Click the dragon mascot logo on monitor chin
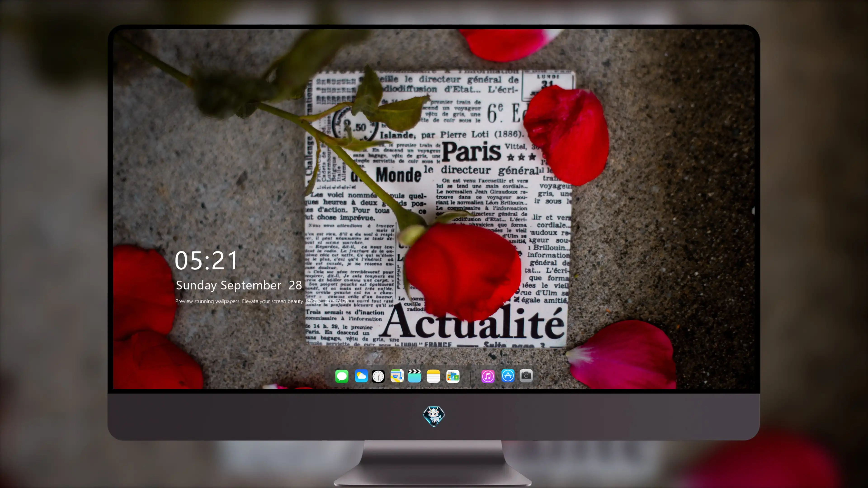 point(434,416)
